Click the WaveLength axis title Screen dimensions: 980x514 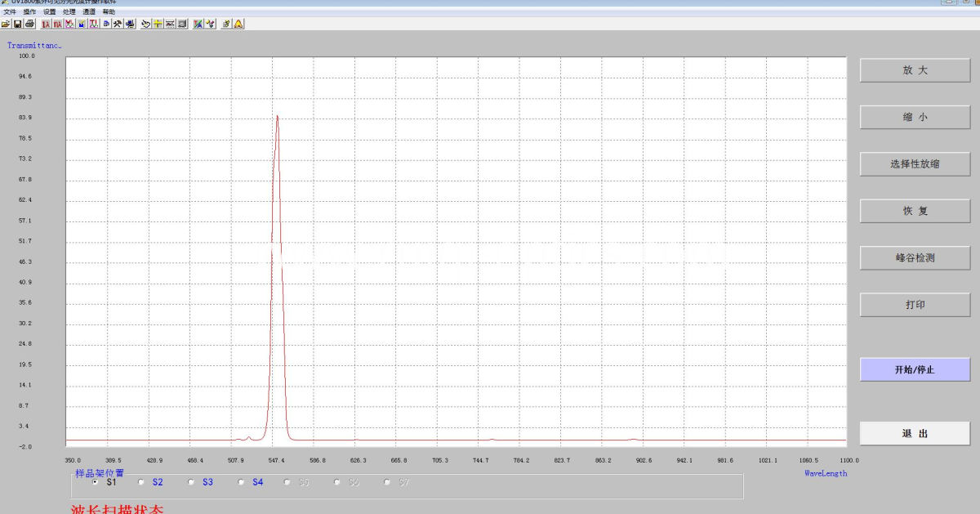click(x=826, y=473)
